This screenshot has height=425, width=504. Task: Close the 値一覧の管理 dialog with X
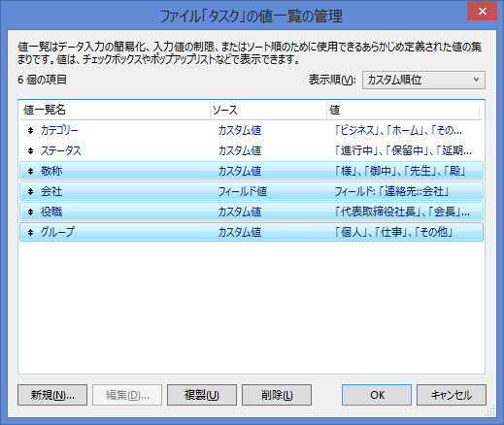(482, 12)
